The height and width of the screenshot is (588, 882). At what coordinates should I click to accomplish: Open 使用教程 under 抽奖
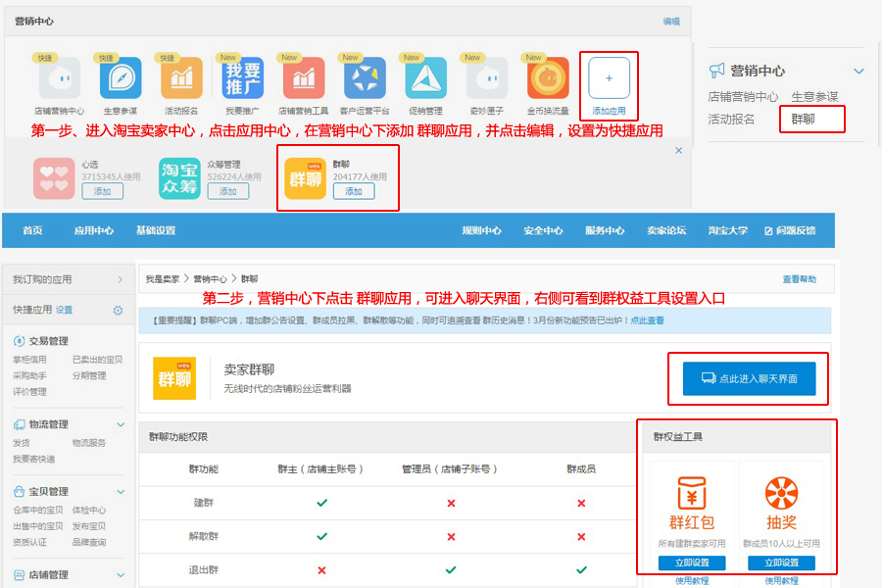click(781, 581)
